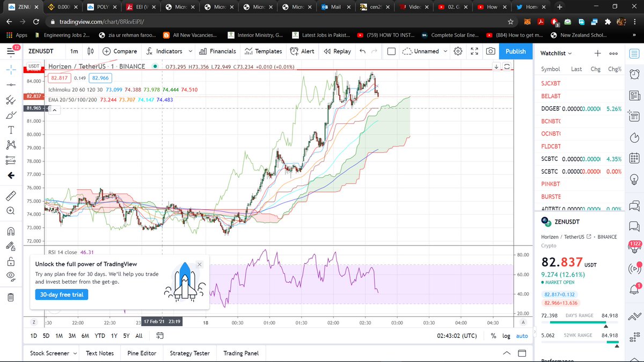The image size is (644, 362).
Task: Click the Publish button
Action: 516,51
